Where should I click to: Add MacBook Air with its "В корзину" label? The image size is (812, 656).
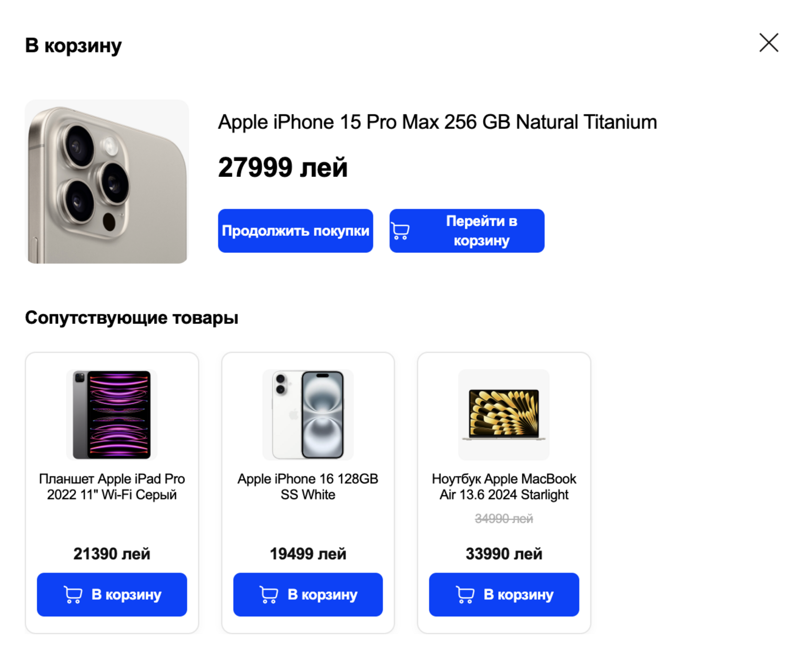coord(519,595)
